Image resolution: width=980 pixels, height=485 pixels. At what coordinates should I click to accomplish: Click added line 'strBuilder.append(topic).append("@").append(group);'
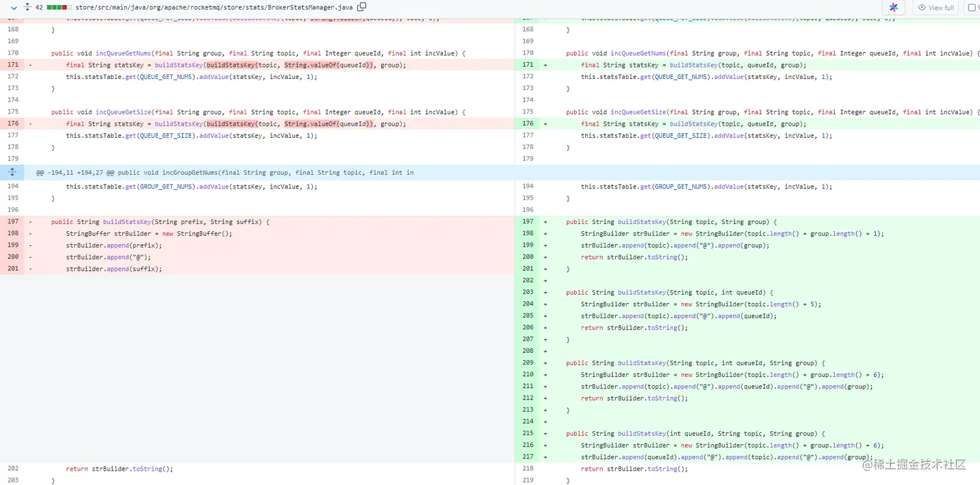pyautogui.click(x=675, y=245)
